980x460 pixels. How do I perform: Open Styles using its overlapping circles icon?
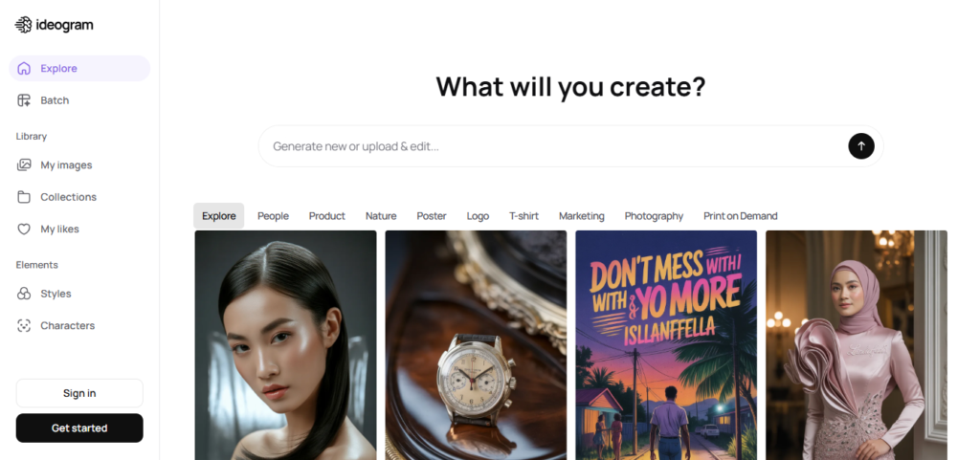point(24,294)
